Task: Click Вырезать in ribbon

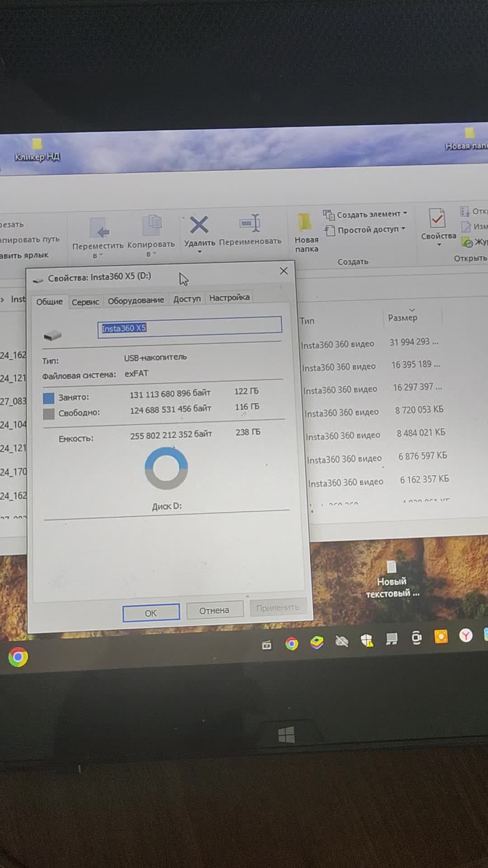Action: [x=12, y=224]
